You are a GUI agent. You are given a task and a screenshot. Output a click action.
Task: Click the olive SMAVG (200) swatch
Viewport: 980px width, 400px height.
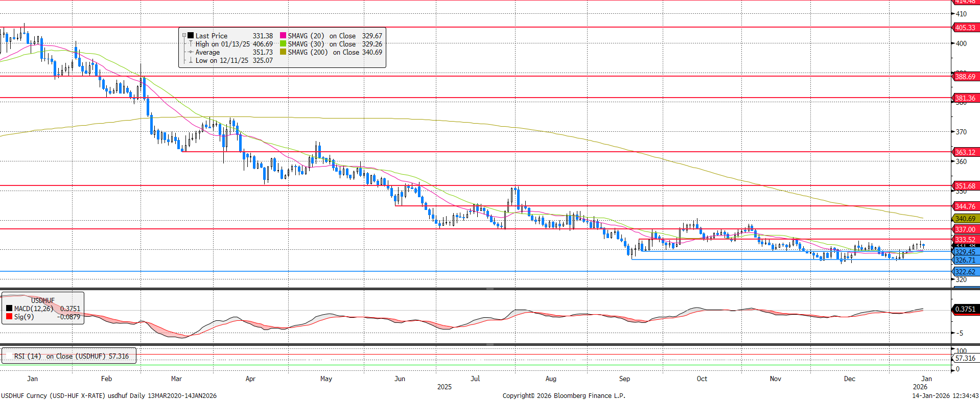pos(283,52)
